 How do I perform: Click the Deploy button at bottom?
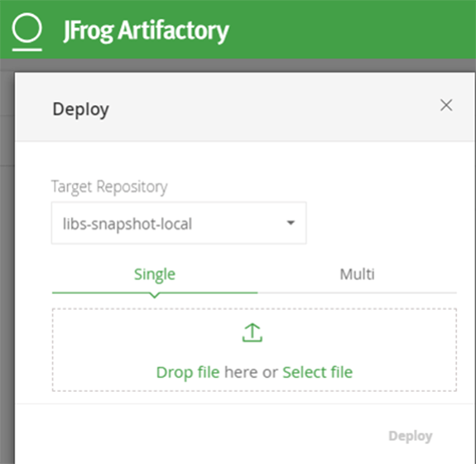(411, 436)
